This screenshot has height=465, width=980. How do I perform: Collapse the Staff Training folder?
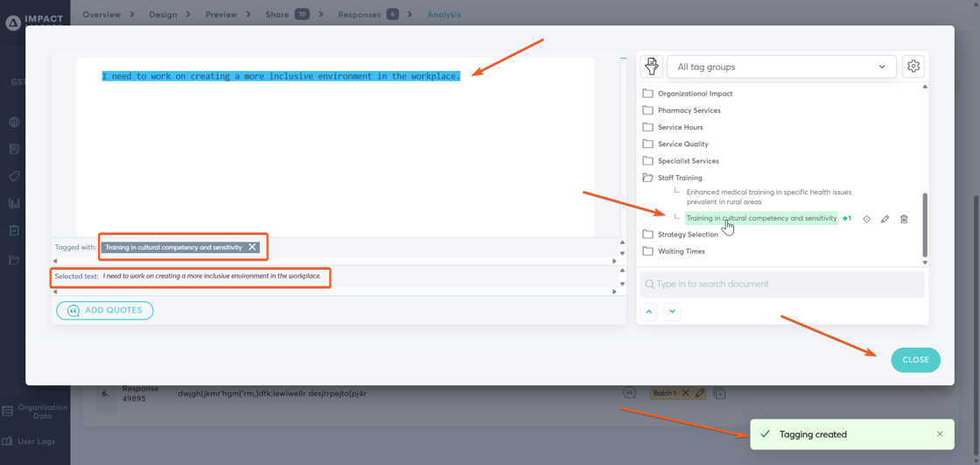pos(648,178)
